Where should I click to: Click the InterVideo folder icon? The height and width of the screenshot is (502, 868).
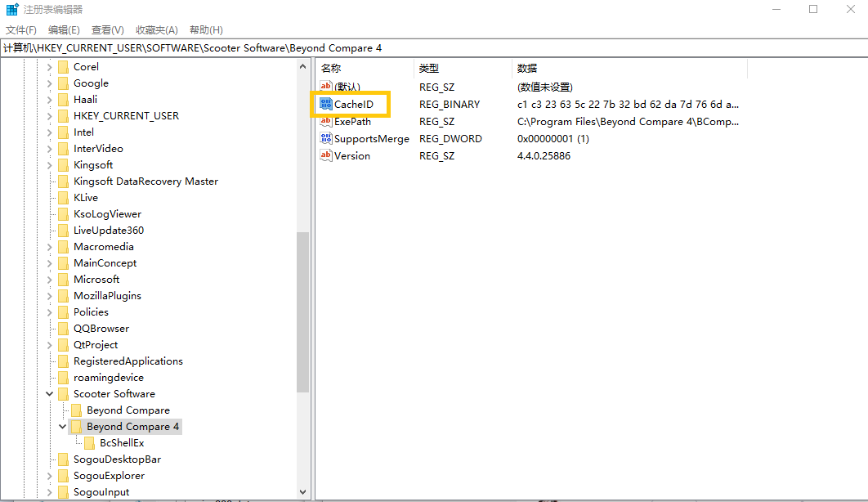pos(64,148)
